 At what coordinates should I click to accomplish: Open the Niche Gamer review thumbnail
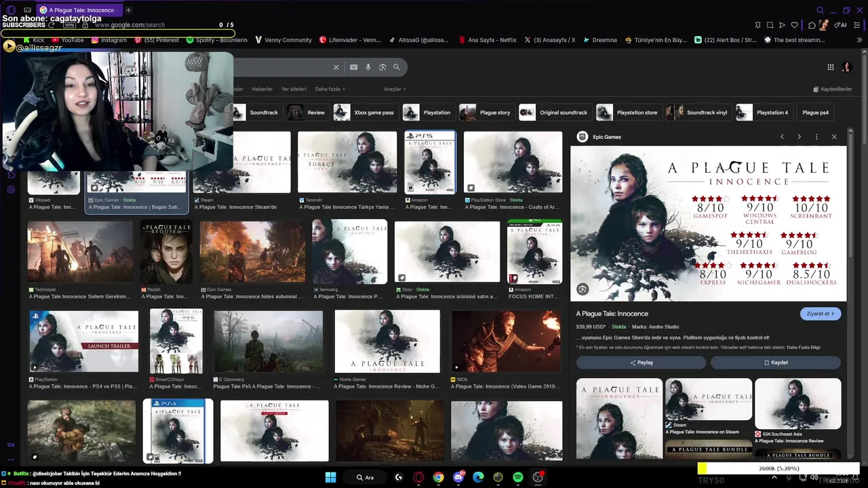387,342
